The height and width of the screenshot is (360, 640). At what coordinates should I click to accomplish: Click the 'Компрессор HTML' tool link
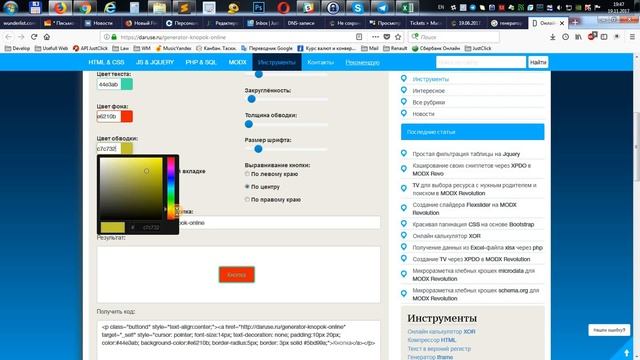tap(432, 340)
